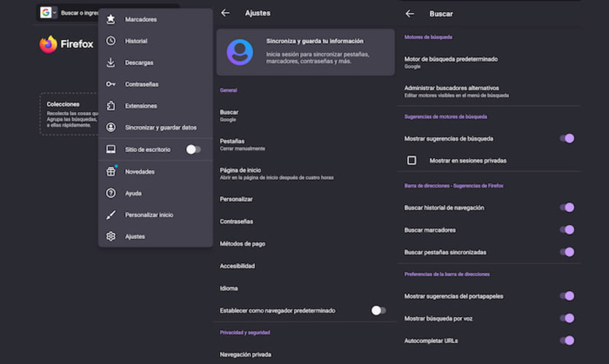Open Novedades from the menu
This screenshot has width=609, height=364.
tap(155, 171)
